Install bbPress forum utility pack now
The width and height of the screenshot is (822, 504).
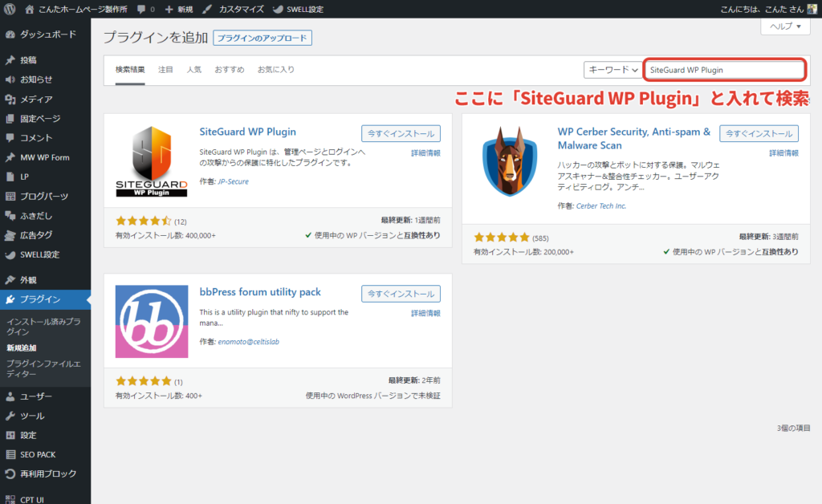coord(401,294)
